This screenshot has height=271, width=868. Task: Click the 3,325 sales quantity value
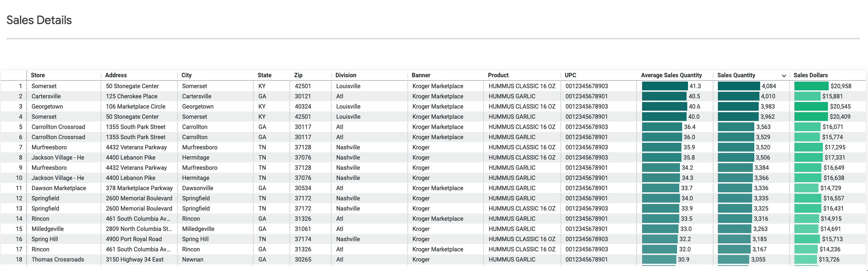pyautogui.click(x=761, y=208)
